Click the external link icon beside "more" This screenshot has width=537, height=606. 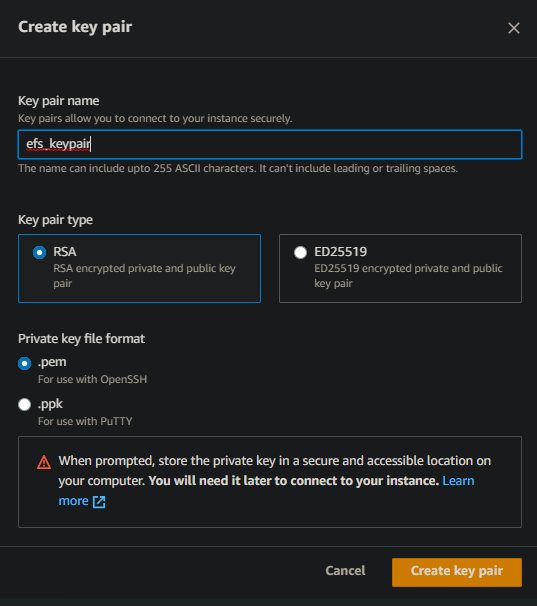99,502
